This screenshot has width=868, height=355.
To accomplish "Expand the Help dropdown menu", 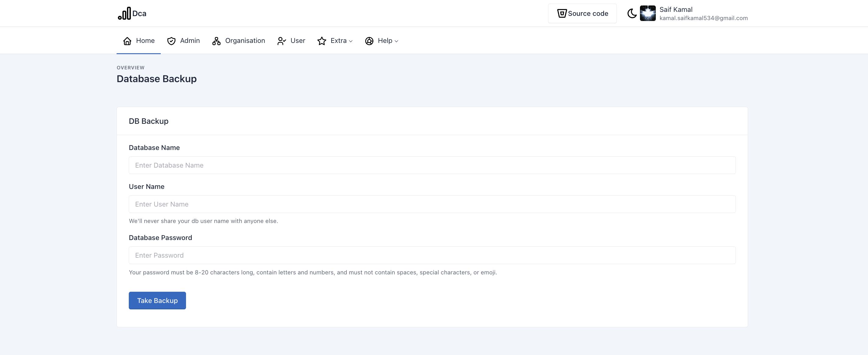I will pos(382,41).
